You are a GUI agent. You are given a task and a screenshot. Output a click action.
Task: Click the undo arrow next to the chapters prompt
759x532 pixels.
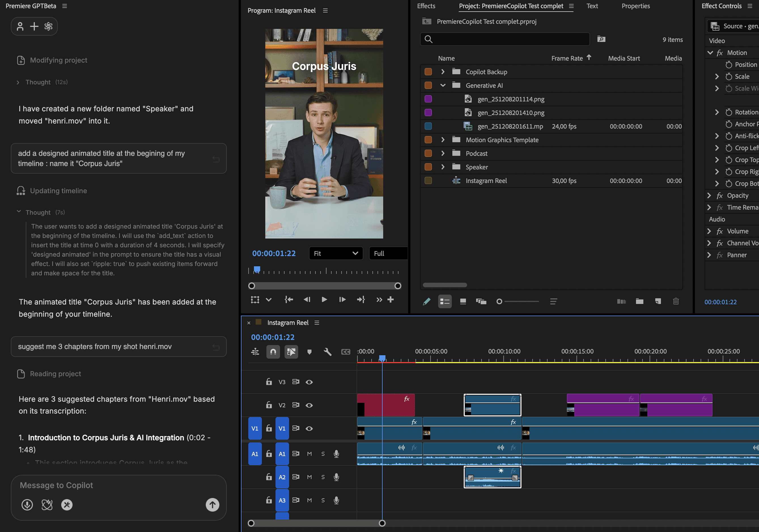click(216, 347)
